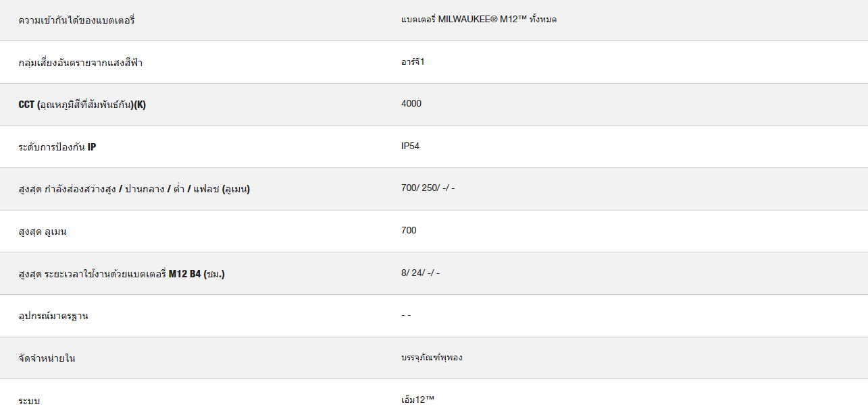This screenshot has height=417, width=868.
Task: Click the M12 B4 runtime label
Action: (x=122, y=274)
